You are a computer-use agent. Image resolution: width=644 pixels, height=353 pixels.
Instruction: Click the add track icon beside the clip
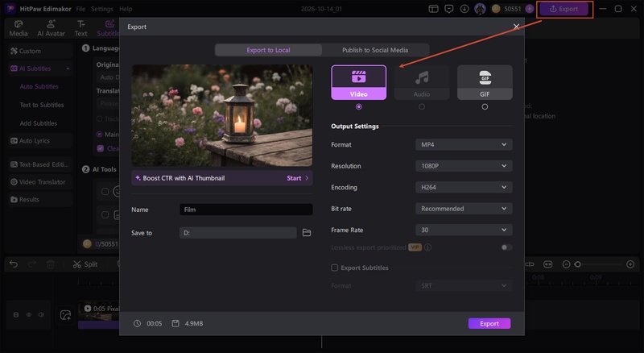point(65,315)
